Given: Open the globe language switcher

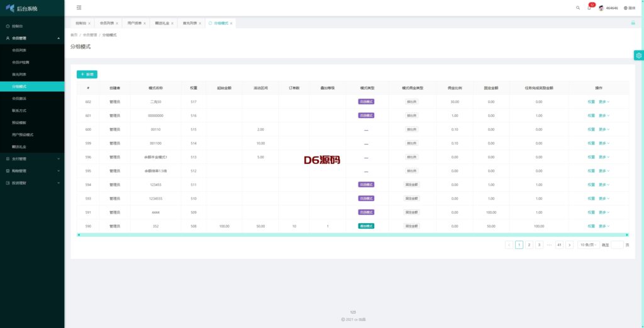Looking at the screenshot, I should 629,8.
